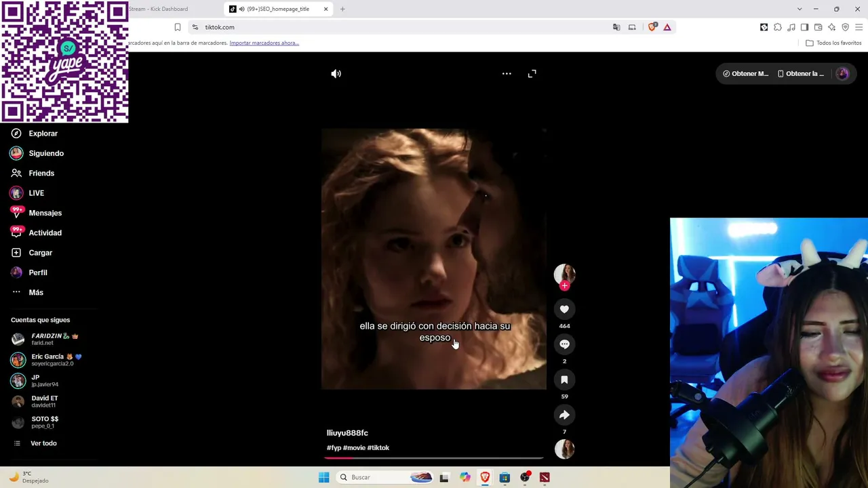Save the video with the bookmark icon
This screenshot has height=488, width=868.
(564, 380)
